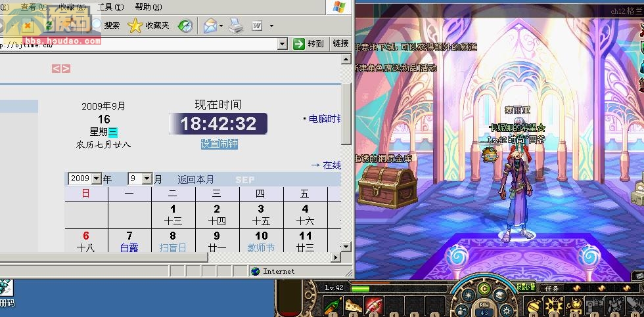Viewport: 644px width, 317px height.
Task: Select calendar date 3 十五
Action: pyautogui.click(x=261, y=215)
